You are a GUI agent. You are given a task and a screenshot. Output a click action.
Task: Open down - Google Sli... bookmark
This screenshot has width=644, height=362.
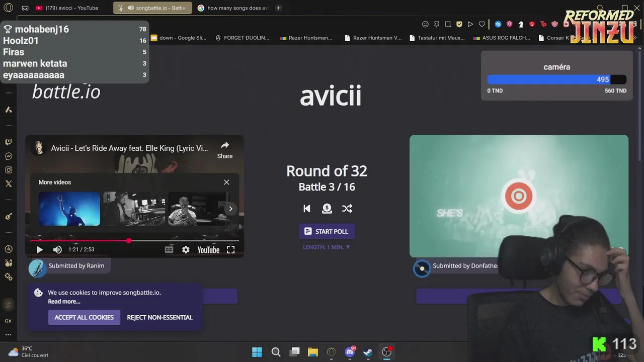click(179, 38)
